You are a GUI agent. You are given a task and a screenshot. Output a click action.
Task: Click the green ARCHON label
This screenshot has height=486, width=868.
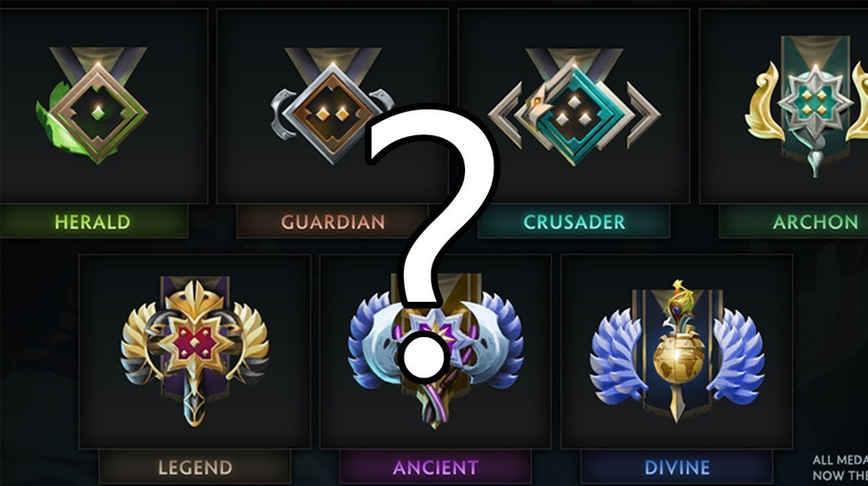tap(815, 222)
